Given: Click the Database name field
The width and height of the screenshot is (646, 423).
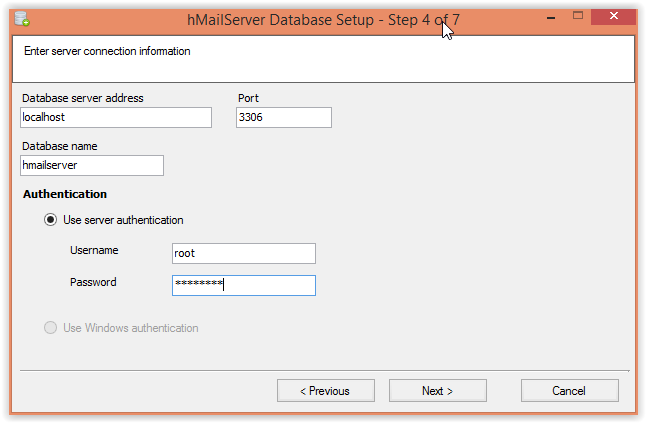Looking at the screenshot, I should 92,166.
